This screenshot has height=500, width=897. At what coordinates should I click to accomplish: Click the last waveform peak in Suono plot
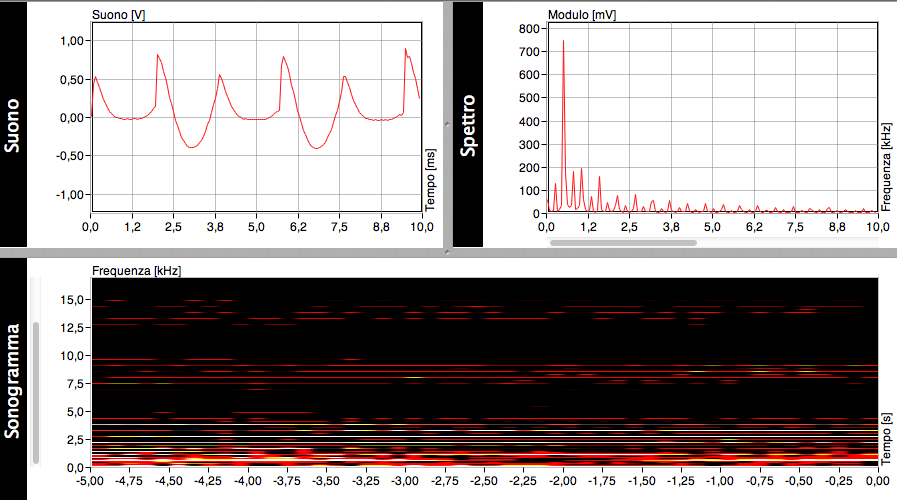point(405,49)
